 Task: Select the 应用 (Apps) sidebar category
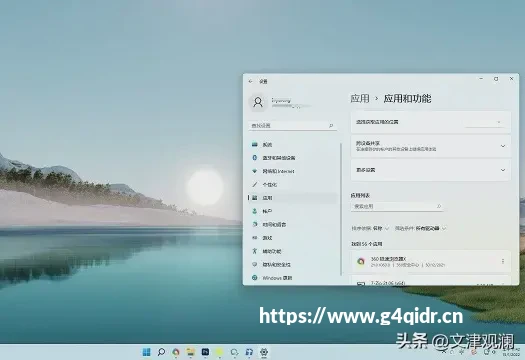293,198
